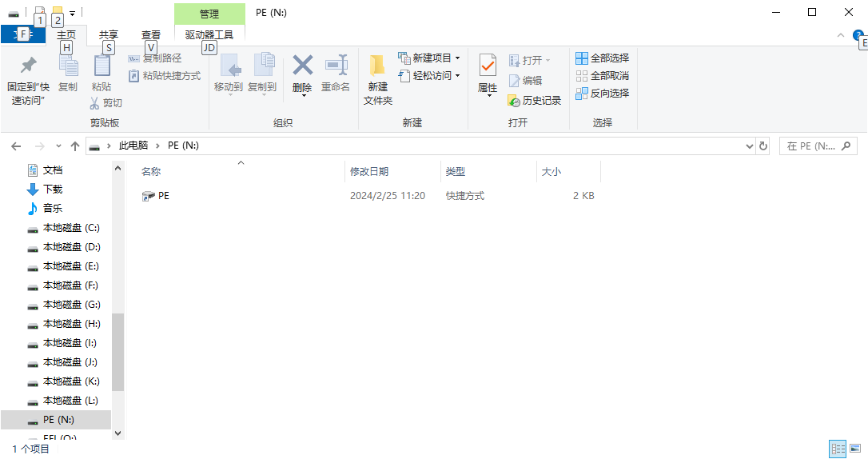The width and height of the screenshot is (868, 459).
Task: Click the Properties checkmark icon
Action: tap(488, 66)
